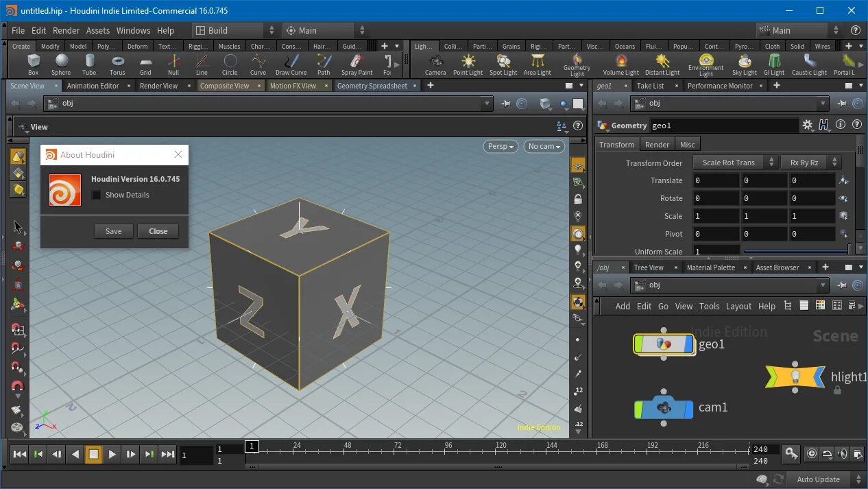This screenshot has width=868, height=489.
Task: Toggle the Auto Update button
Action: (x=818, y=479)
